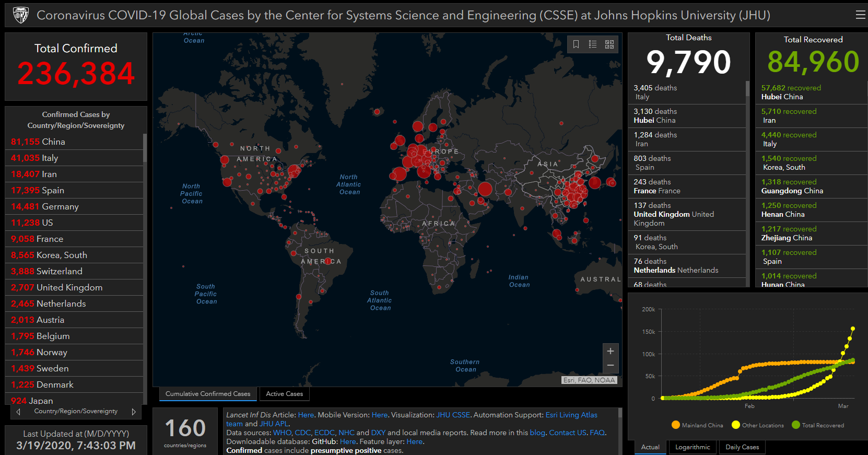Screen dimensions: 868x455
Task: Open the GitHub database 'Here' link
Action: pos(348,441)
